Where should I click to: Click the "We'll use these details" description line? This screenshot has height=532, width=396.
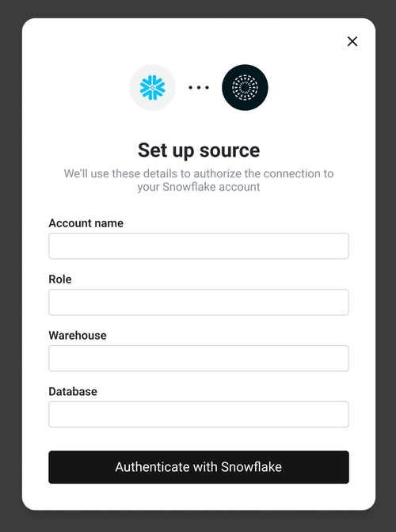199,173
